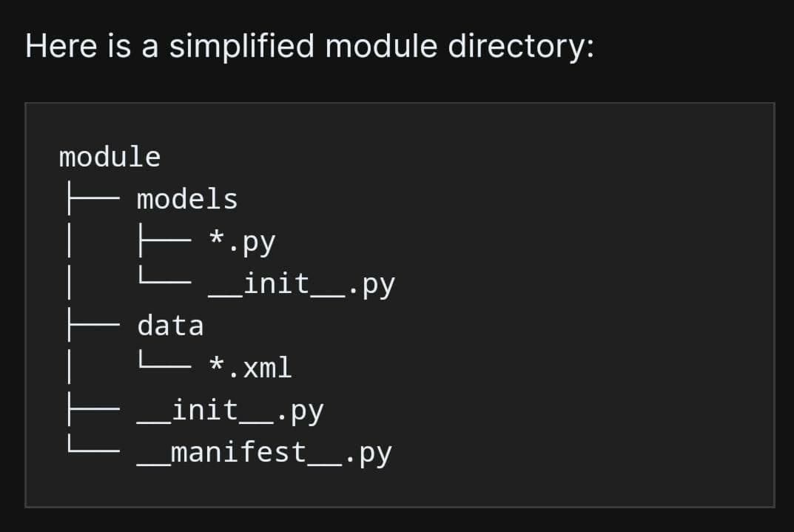The image size is (794, 532).
Task: Click the corner connector before models' "__init__.py"
Action: click(x=163, y=281)
